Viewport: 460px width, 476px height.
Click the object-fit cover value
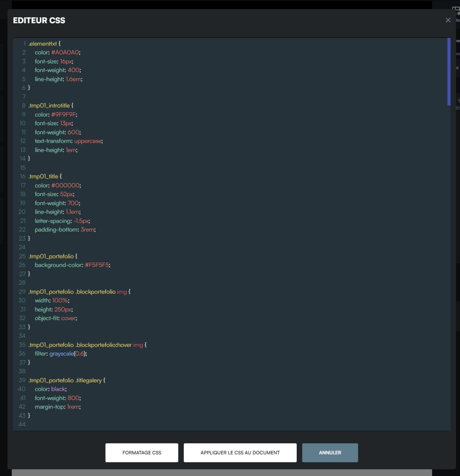pos(68,318)
